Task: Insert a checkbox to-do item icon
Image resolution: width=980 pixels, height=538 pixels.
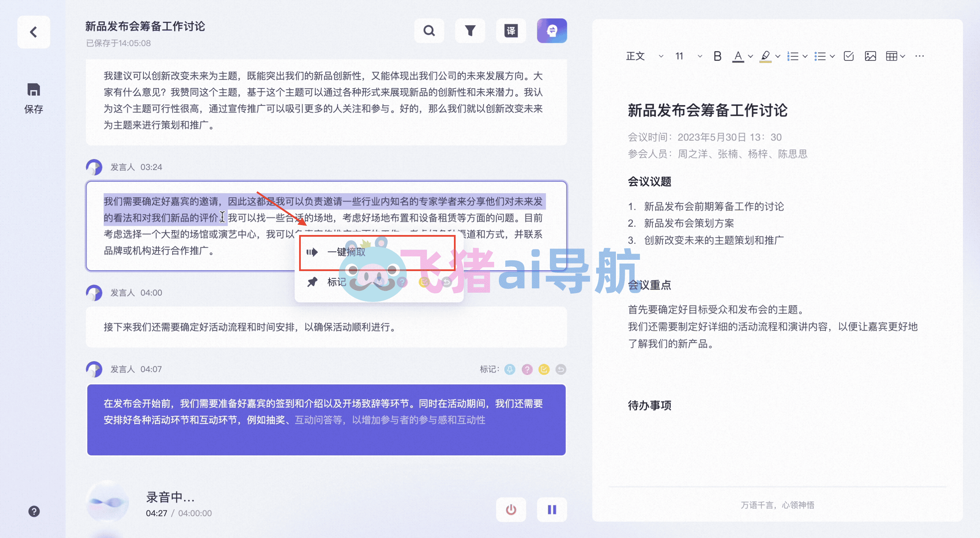Action: click(x=848, y=56)
